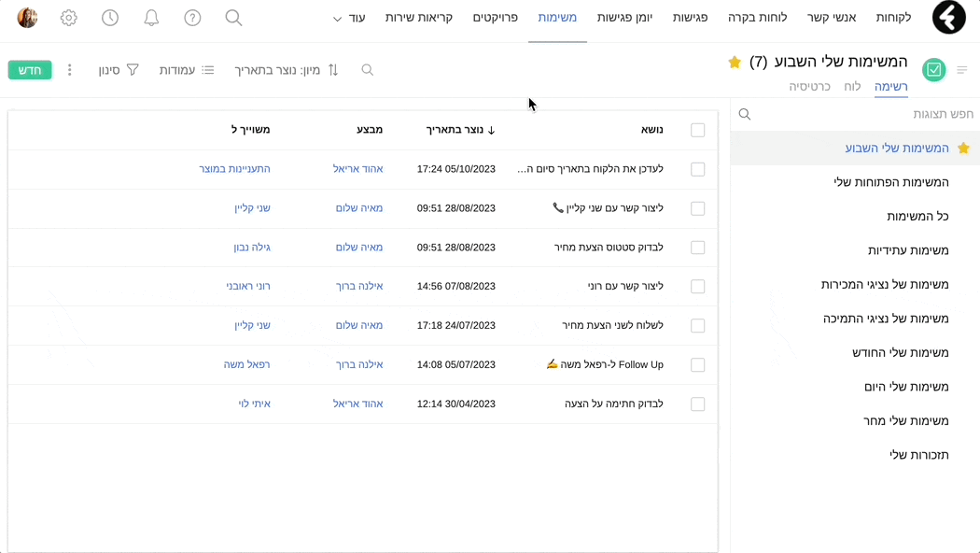Open link רפאל משה
The width and height of the screenshot is (980, 553).
[247, 364]
